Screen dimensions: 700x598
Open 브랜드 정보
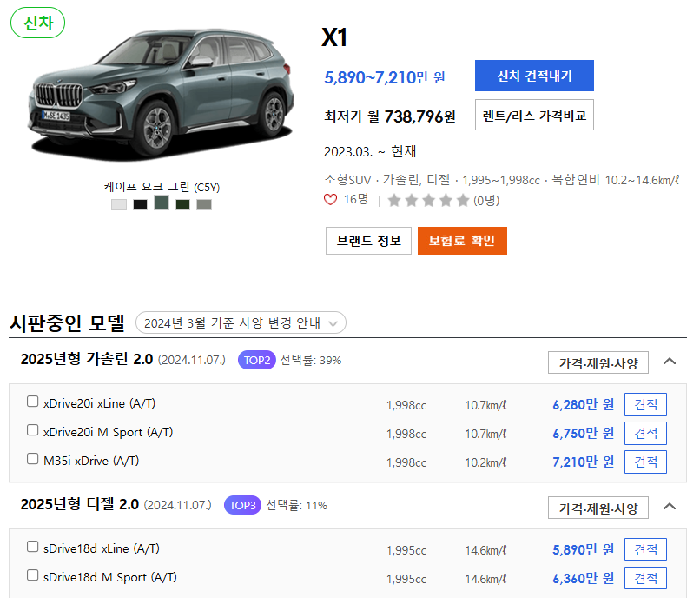pos(368,241)
